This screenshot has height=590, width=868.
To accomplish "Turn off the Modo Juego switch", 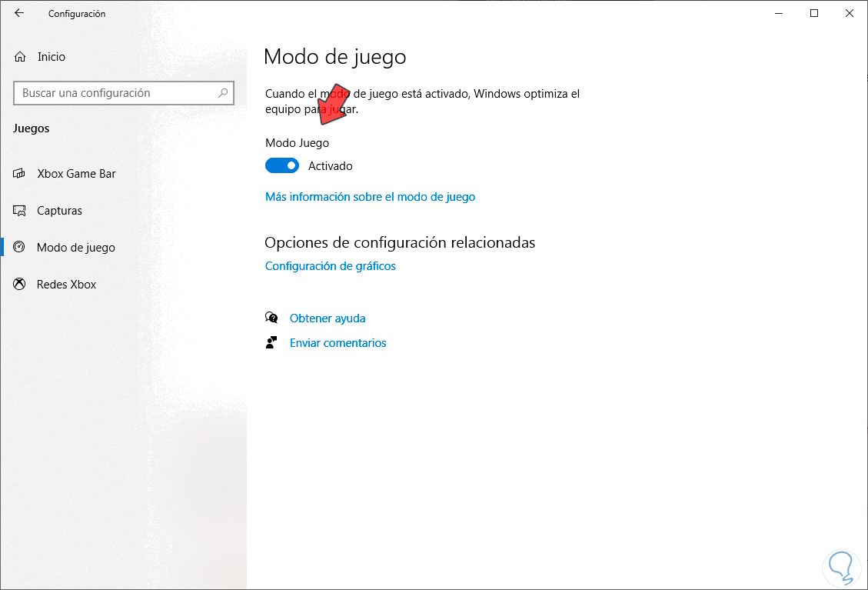I will (281, 165).
